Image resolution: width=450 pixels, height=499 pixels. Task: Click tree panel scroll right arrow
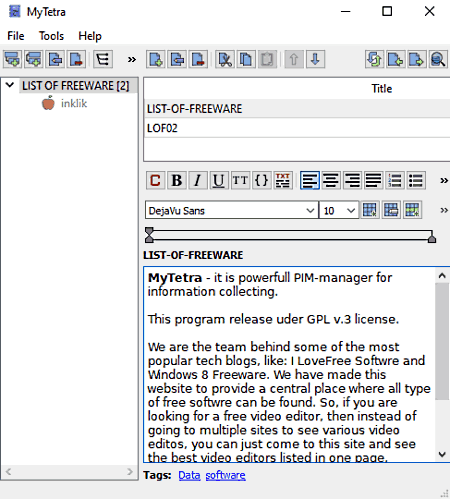[x=130, y=471]
